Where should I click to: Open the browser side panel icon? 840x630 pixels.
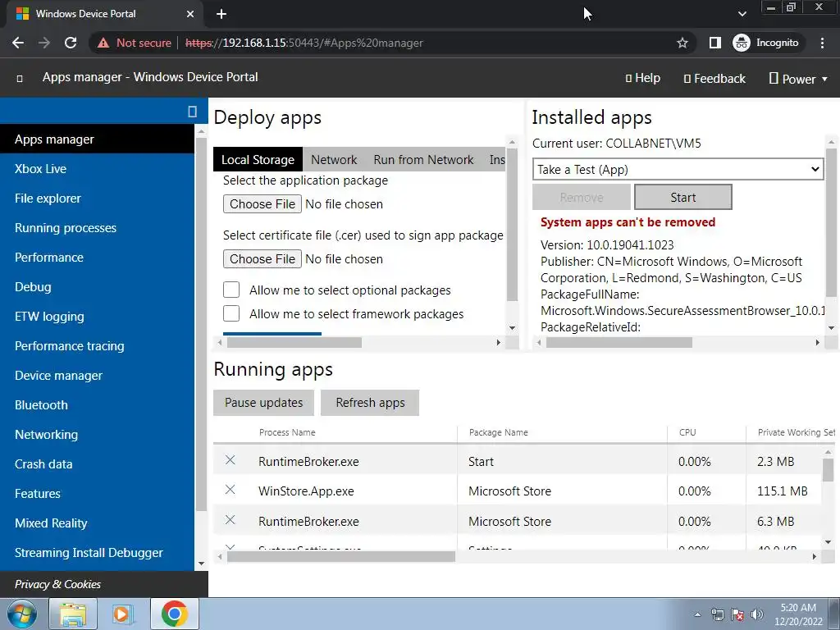[714, 43]
